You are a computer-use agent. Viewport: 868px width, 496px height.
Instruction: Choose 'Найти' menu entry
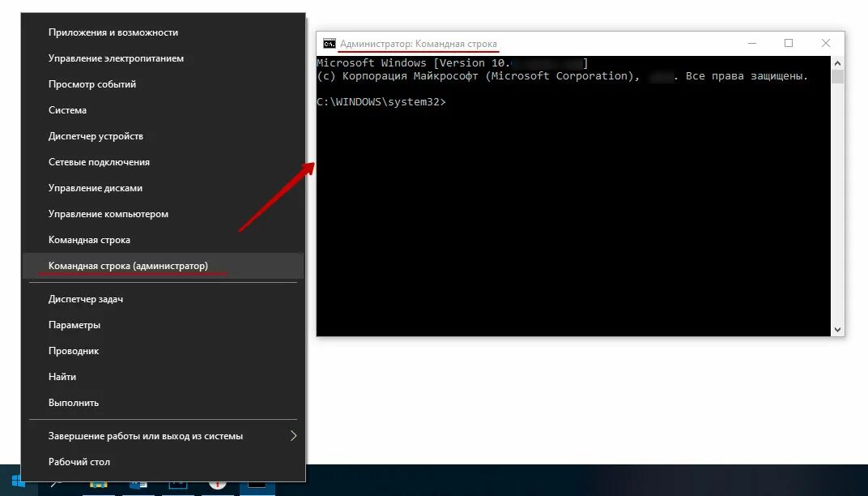point(164,377)
